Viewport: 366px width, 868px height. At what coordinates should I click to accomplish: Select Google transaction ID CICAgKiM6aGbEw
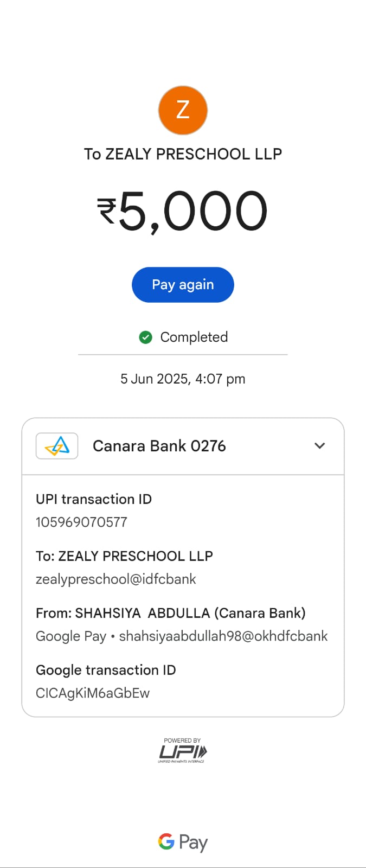(93, 693)
